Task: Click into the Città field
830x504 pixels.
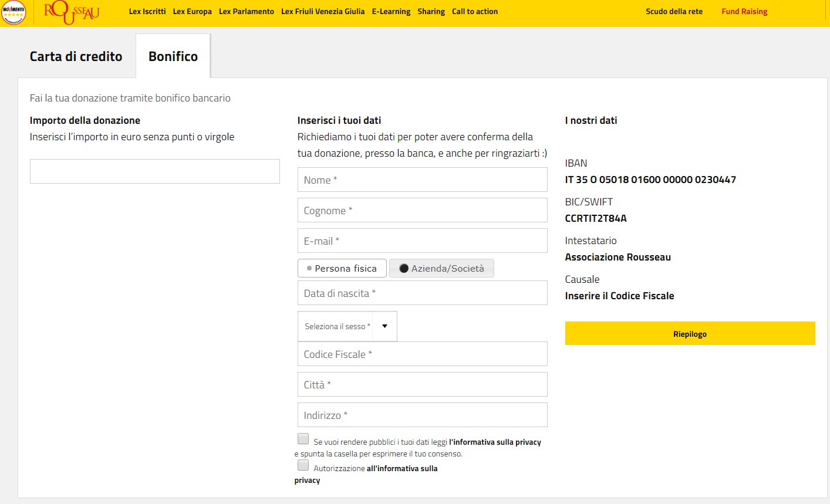Action: (423, 384)
